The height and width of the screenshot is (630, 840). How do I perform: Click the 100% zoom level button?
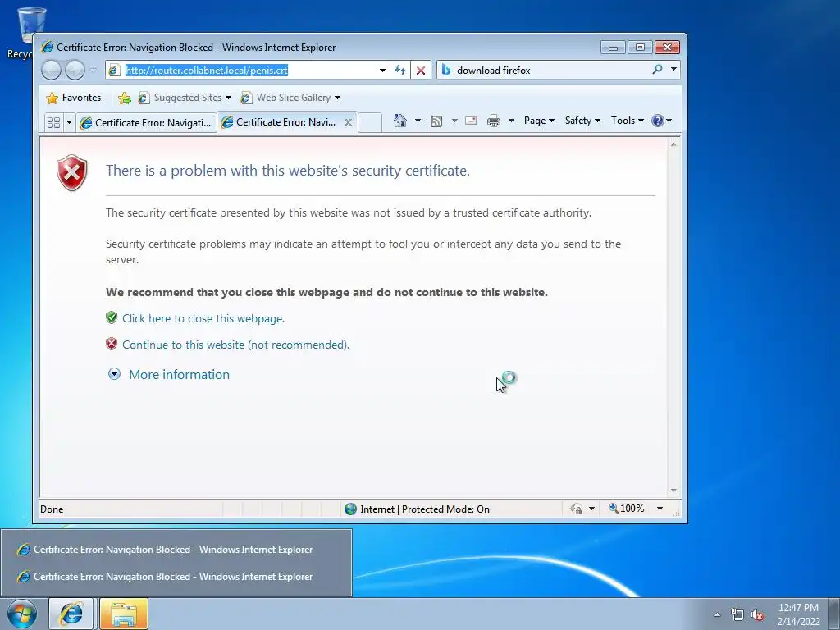pos(626,509)
